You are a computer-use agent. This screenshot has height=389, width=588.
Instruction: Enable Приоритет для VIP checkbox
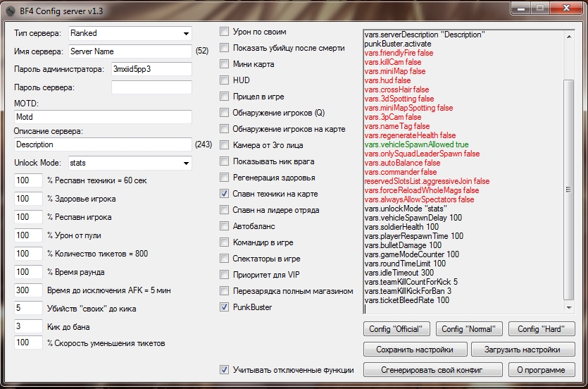coord(224,275)
